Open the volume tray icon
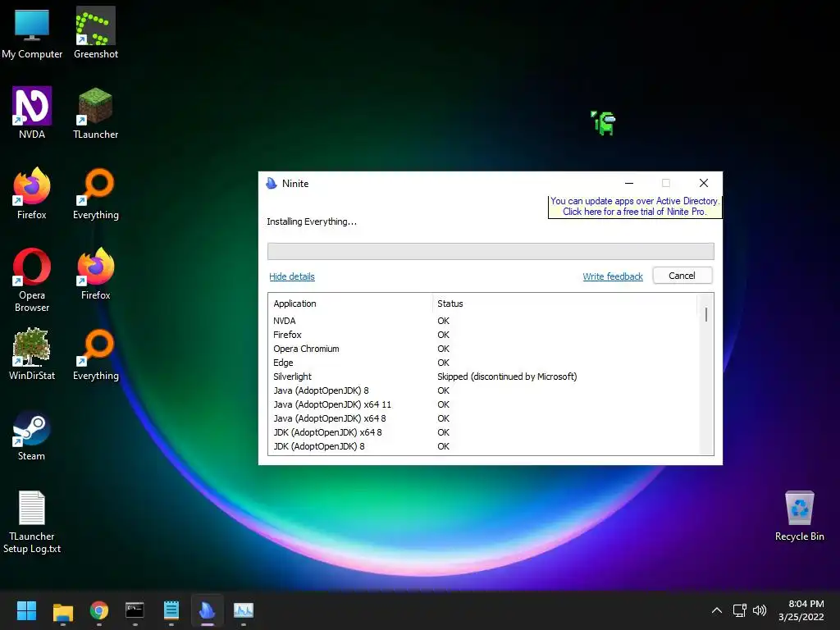This screenshot has width=840, height=630. tap(760, 610)
